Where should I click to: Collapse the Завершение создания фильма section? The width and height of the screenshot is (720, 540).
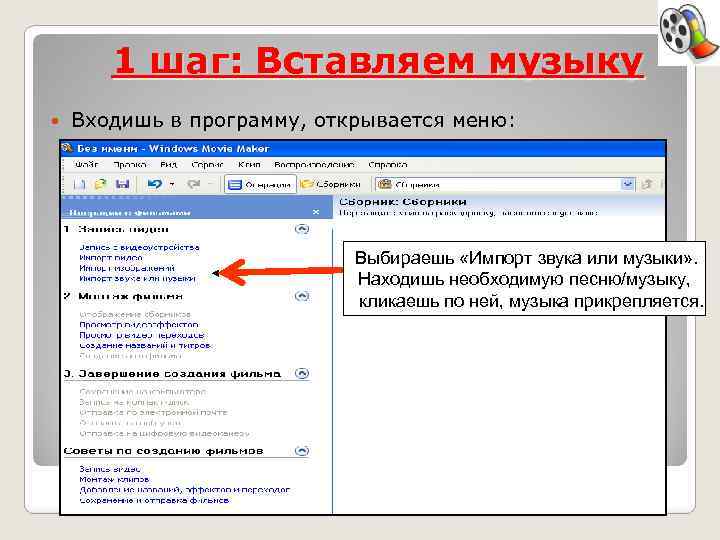click(302, 373)
